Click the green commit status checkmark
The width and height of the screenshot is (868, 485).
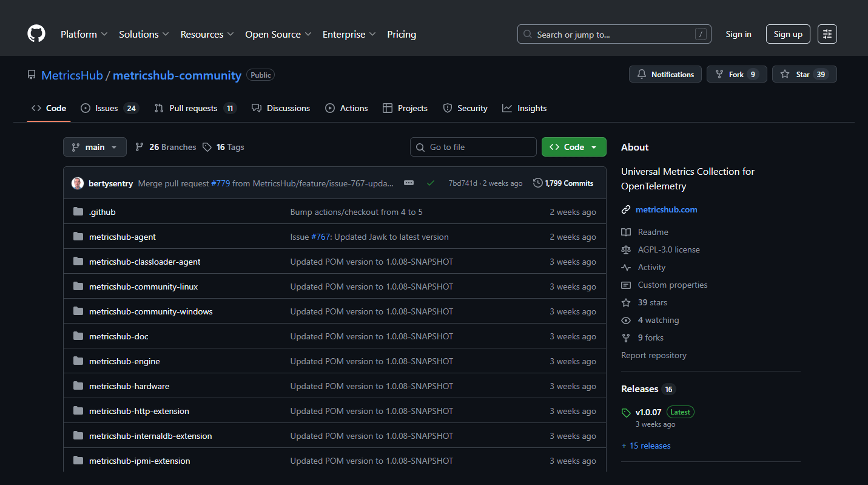point(431,183)
